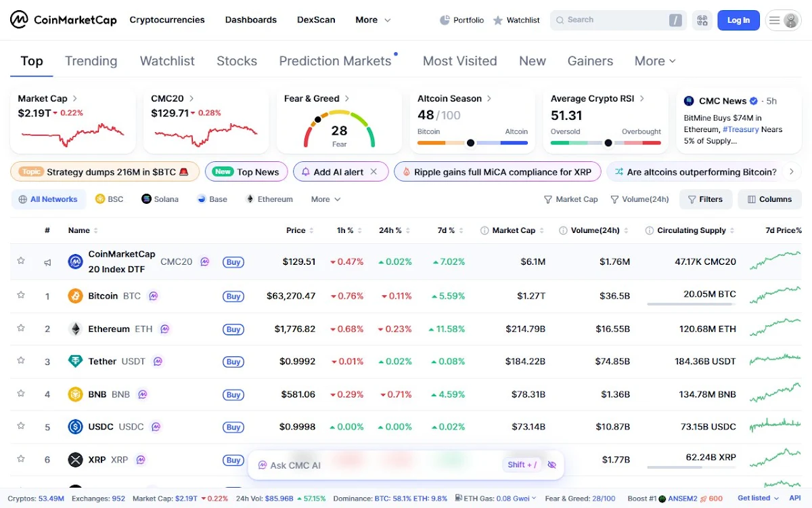Screen dimensions: 812x508
Task: Switch to the Trending tab
Action: coord(91,61)
